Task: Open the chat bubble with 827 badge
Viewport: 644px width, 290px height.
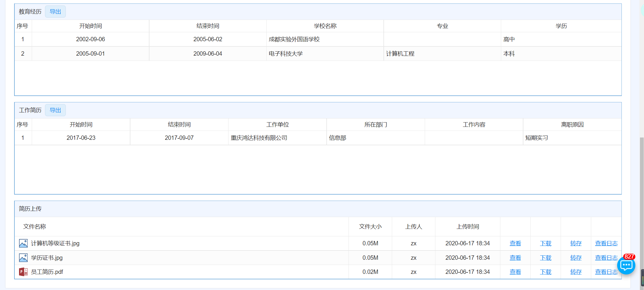Action: [626, 265]
